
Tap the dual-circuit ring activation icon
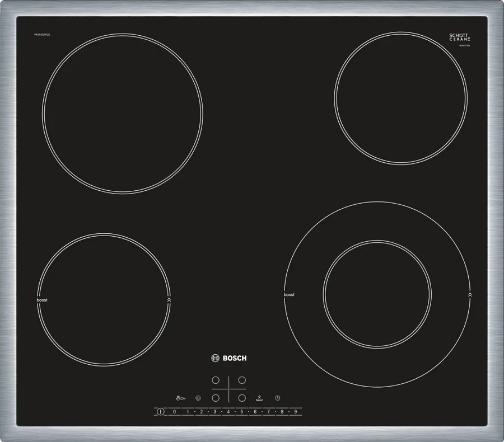[198, 397]
